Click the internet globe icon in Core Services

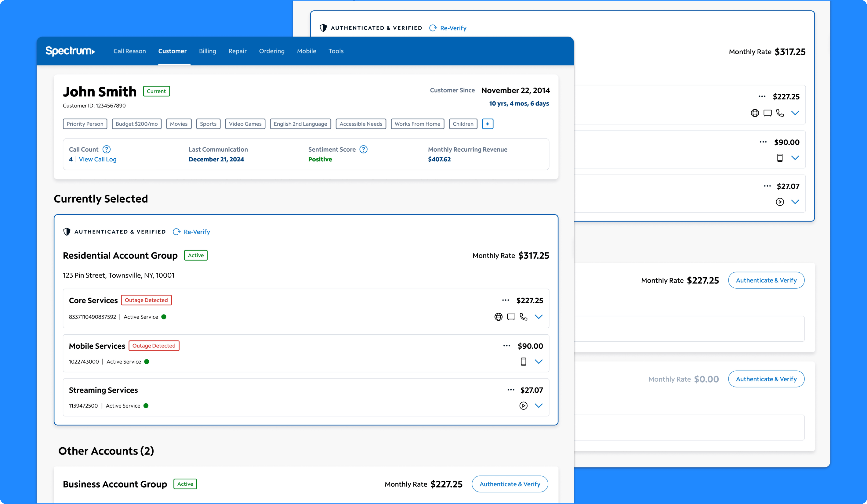coord(498,317)
